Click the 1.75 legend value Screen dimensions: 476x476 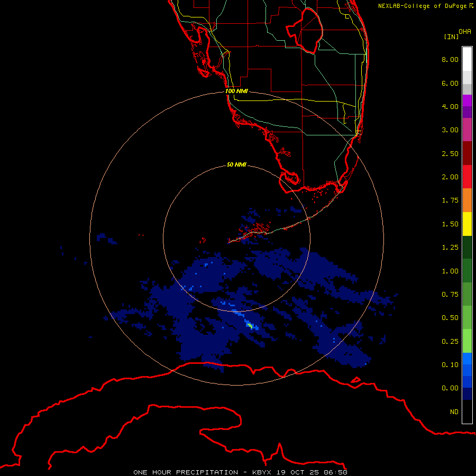[450, 200]
